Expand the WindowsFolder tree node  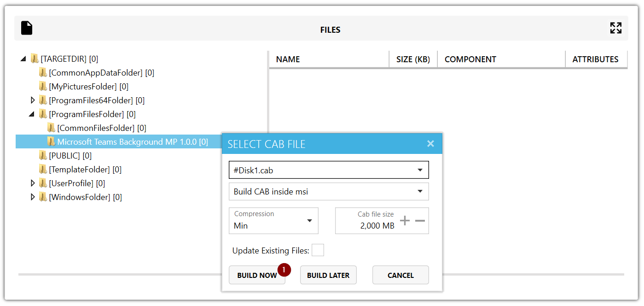(x=32, y=197)
